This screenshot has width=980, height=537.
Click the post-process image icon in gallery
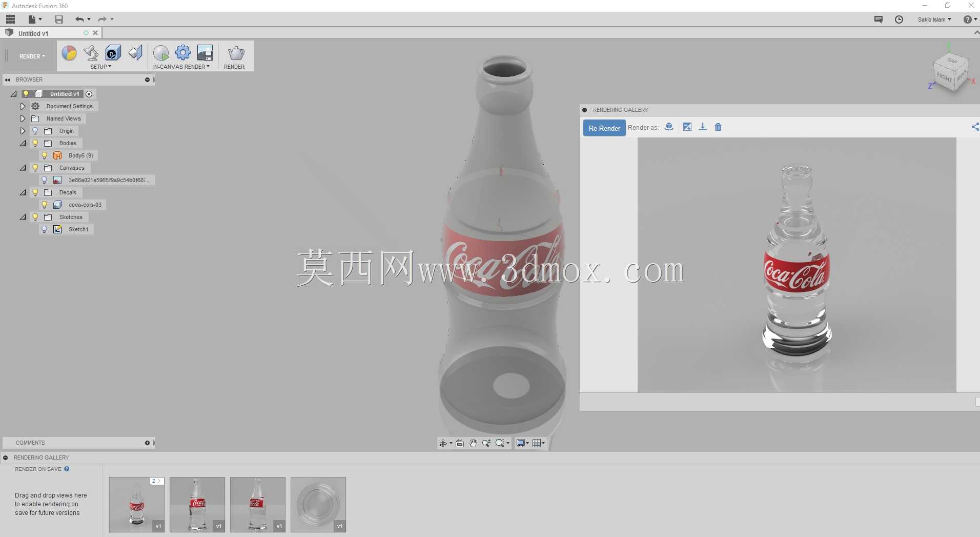687,127
